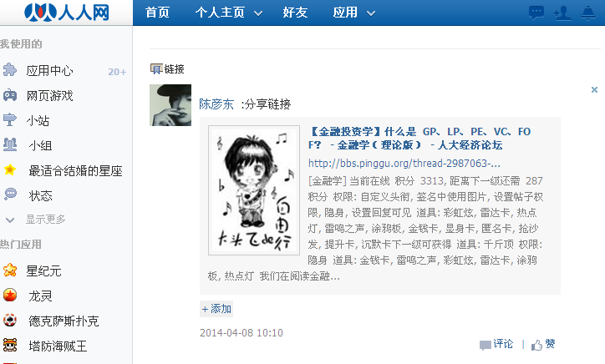This screenshot has width=605, height=364.
Task: Click the 状态 speech bubble icon
Action: tap(10, 195)
